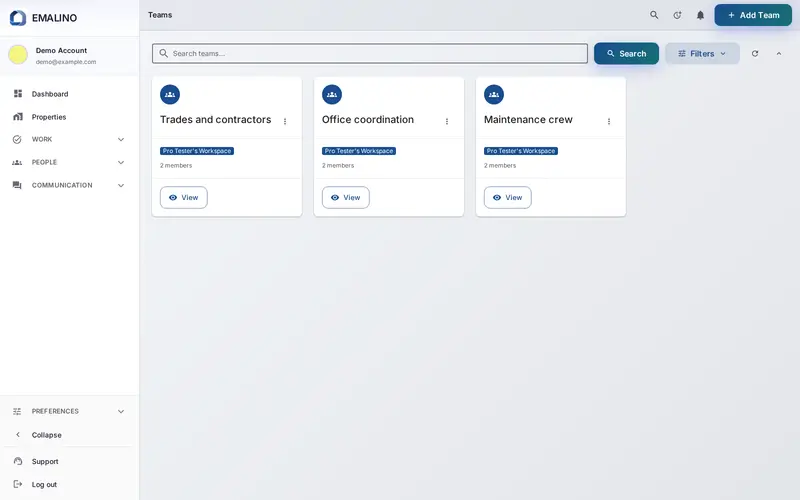Open Maintenance crew more options menu
This screenshot has height=500, width=800.
[609, 121]
